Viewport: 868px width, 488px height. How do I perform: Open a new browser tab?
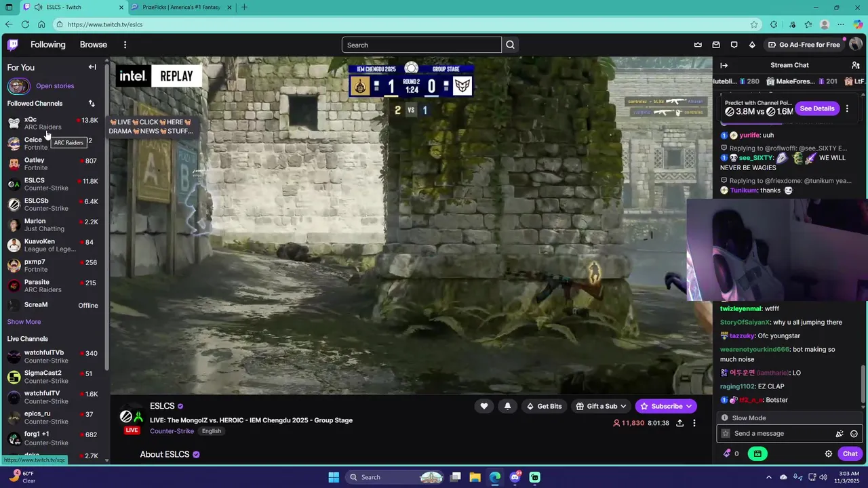click(x=244, y=7)
